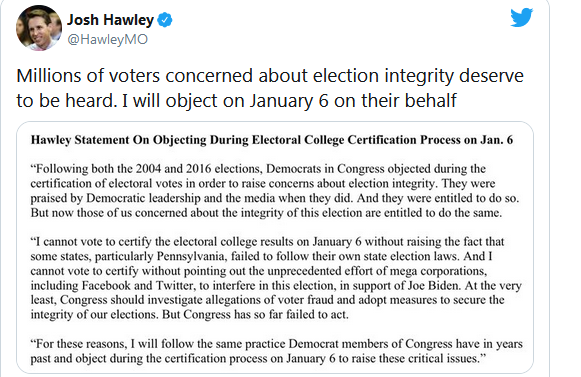The image size is (581, 377).
Task: Click 'I will object on January 6' text
Action: tap(225, 100)
